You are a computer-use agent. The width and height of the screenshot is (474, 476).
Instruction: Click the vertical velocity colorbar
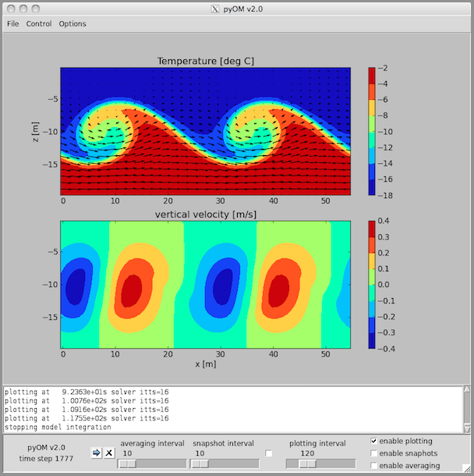point(373,284)
